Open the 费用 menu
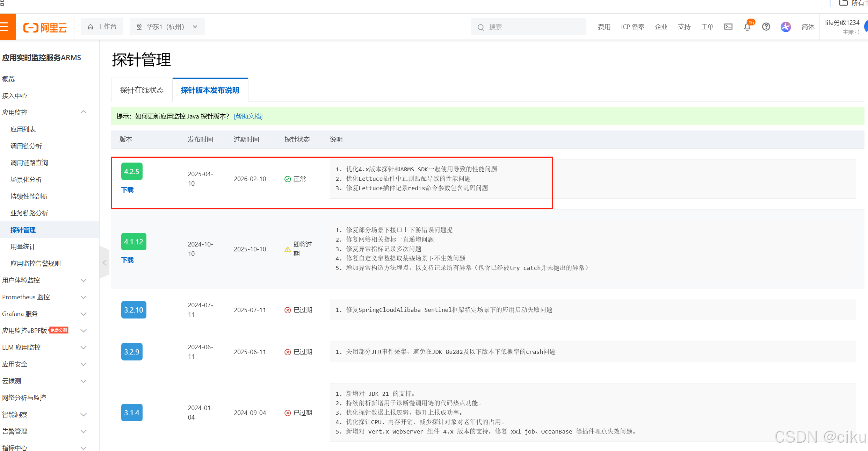Screen dimensions: 868x451 coord(604,27)
